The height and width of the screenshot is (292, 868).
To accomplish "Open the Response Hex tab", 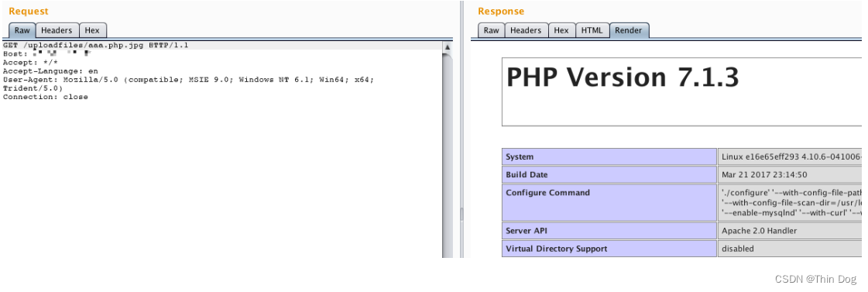I will (562, 30).
